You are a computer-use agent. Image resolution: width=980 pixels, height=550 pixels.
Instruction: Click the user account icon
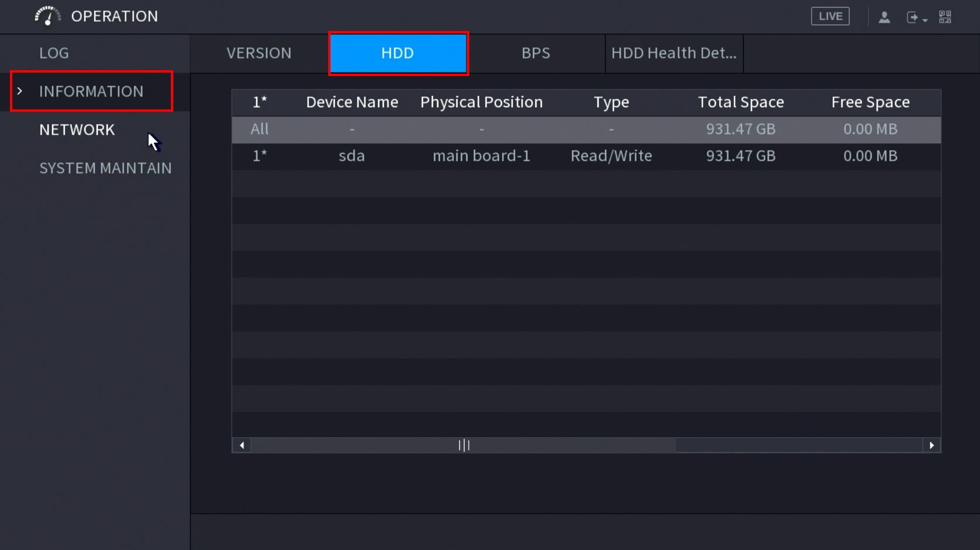coord(884,18)
